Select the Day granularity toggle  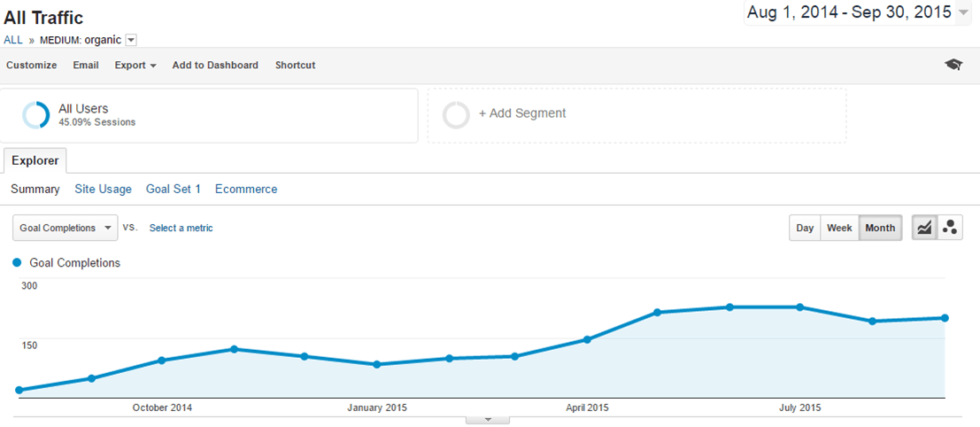tap(805, 228)
